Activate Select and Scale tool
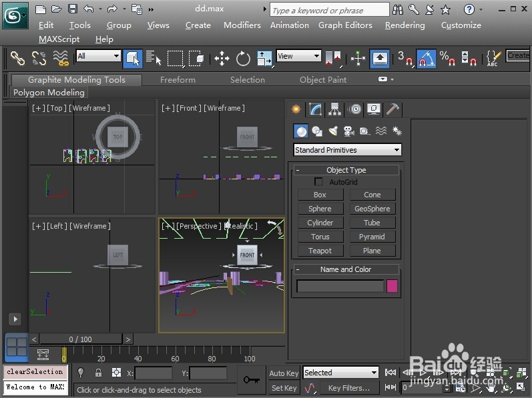The height and width of the screenshot is (398, 532). click(264, 59)
